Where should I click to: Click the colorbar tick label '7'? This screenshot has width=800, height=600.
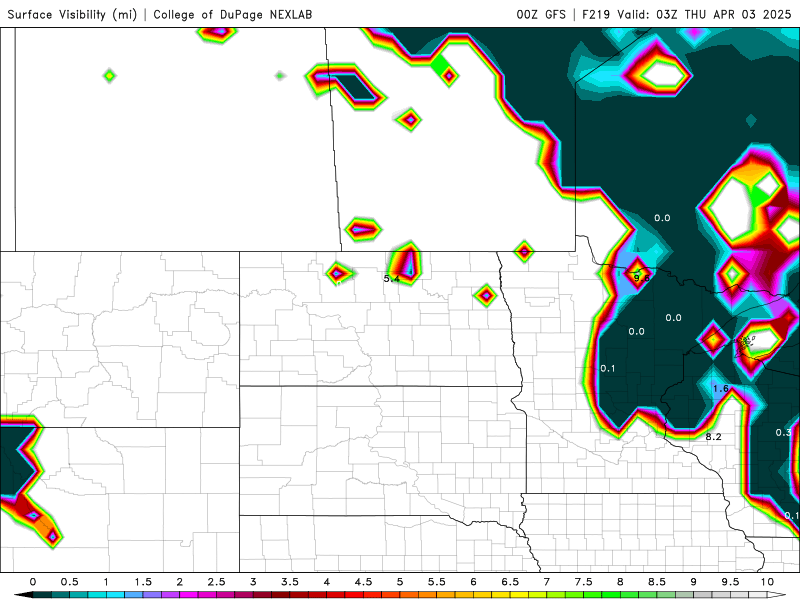tap(547, 582)
